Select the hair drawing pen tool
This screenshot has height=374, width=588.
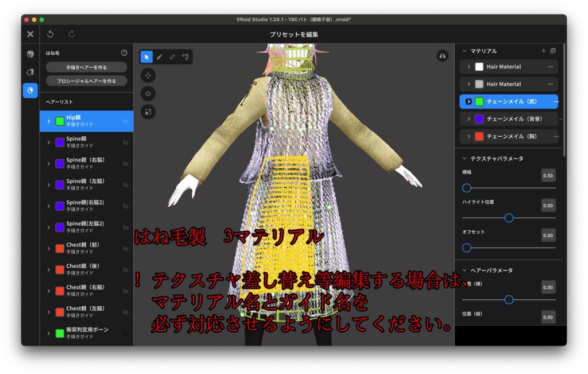point(160,57)
